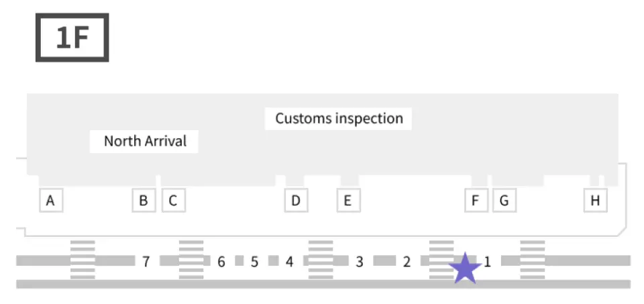Viewport: 644px width, 304px height.
Task: Select exit A box
Action: (50, 200)
